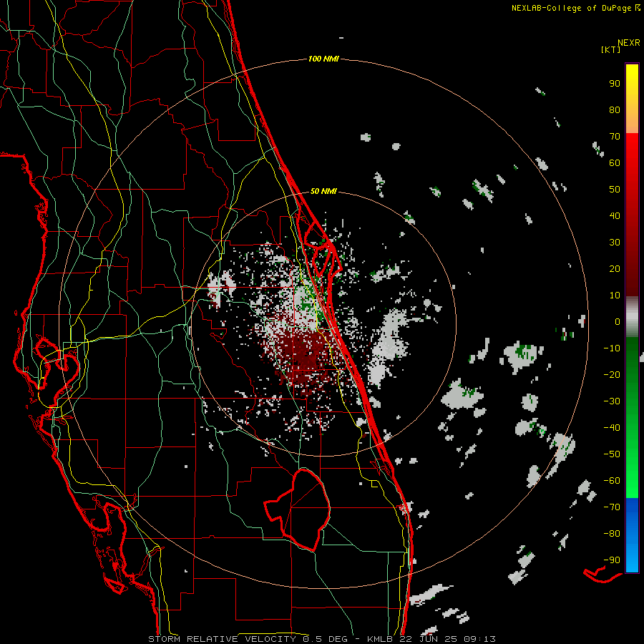This screenshot has width=644, height=644.
Task: Click the 10 value on velocity scale
Action: click(615, 296)
